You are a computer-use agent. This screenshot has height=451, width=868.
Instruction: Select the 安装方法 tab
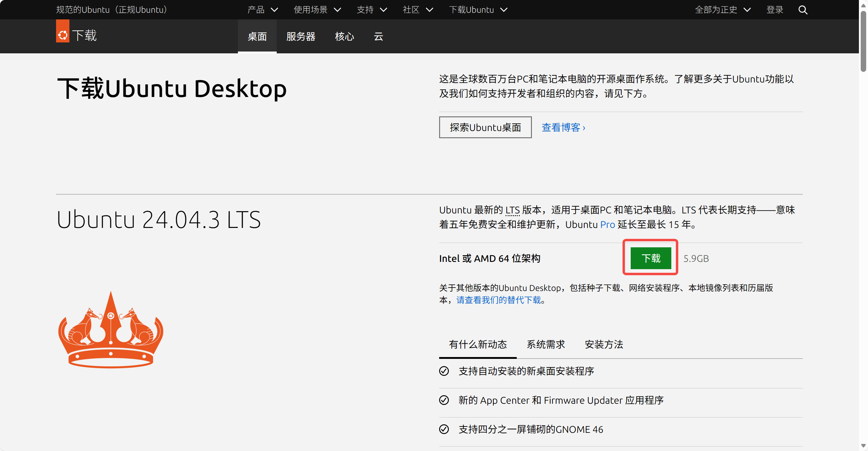click(604, 345)
